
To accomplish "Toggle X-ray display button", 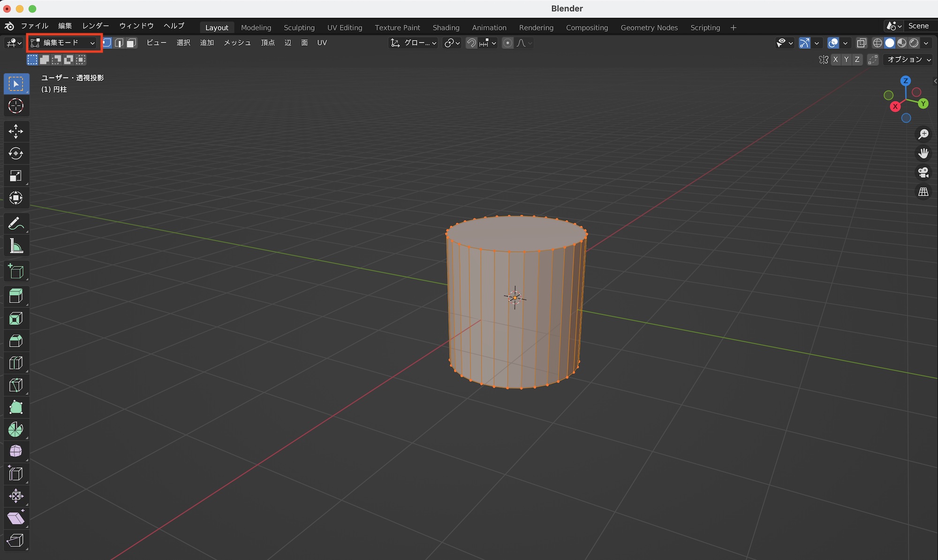I will click(x=861, y=43).
